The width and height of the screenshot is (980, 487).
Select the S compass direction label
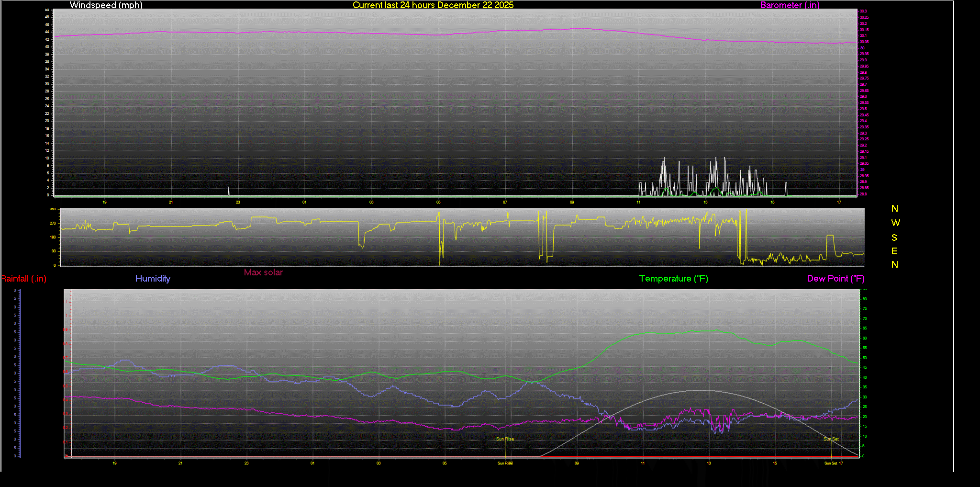point(894,238)
